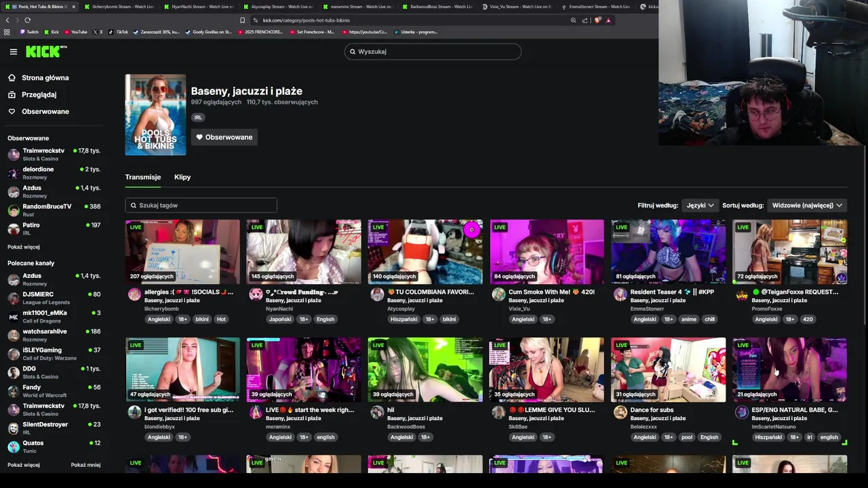Open DDG recommended channel

[x=54, y=372]
